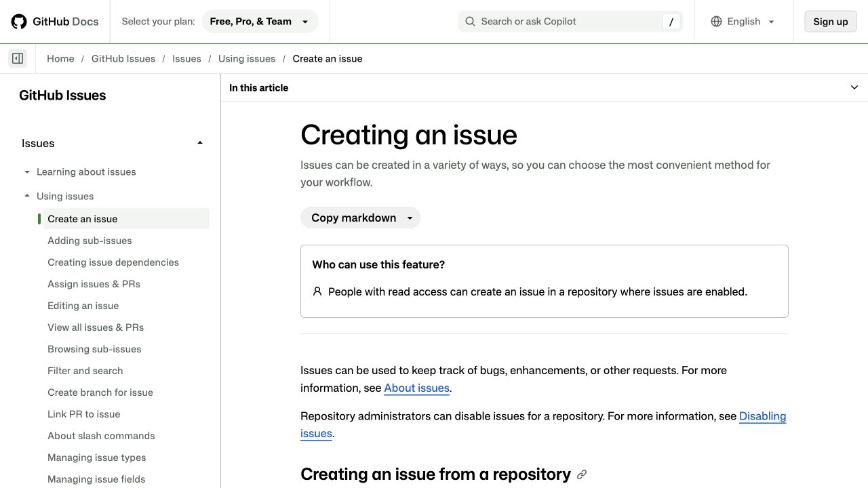
Task: Click the Sign up button
Action: 831,22
